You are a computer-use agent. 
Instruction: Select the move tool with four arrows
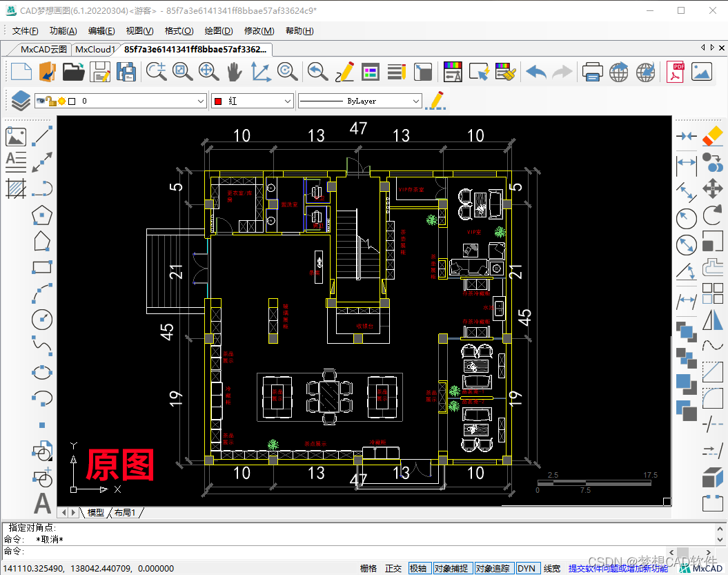click(712, 188)
